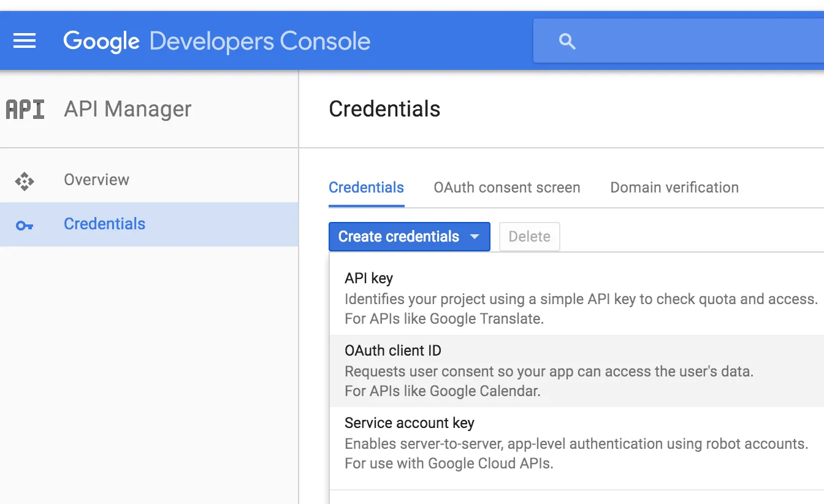Select API key from the menu
The image size is (824, 504).
pos(369,278)
